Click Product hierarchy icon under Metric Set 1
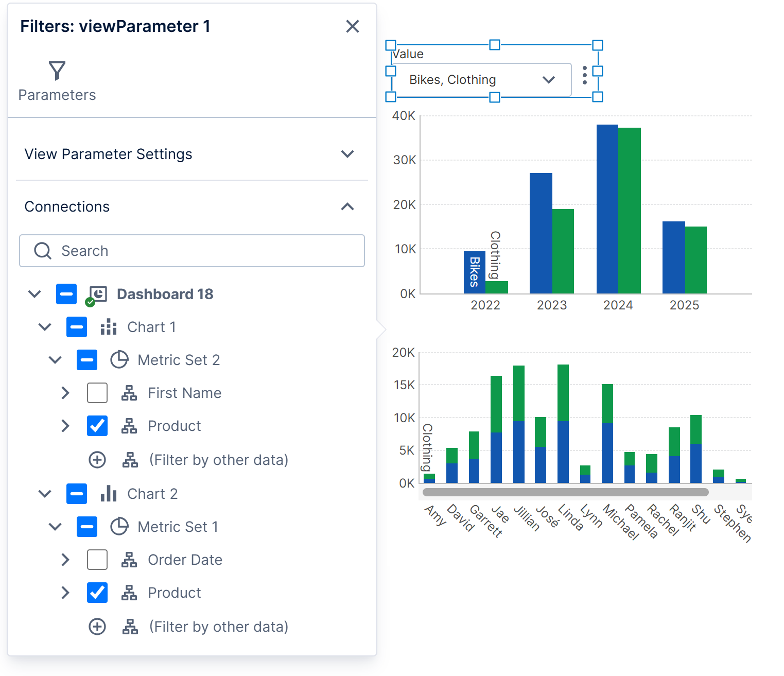 (129, 593)
